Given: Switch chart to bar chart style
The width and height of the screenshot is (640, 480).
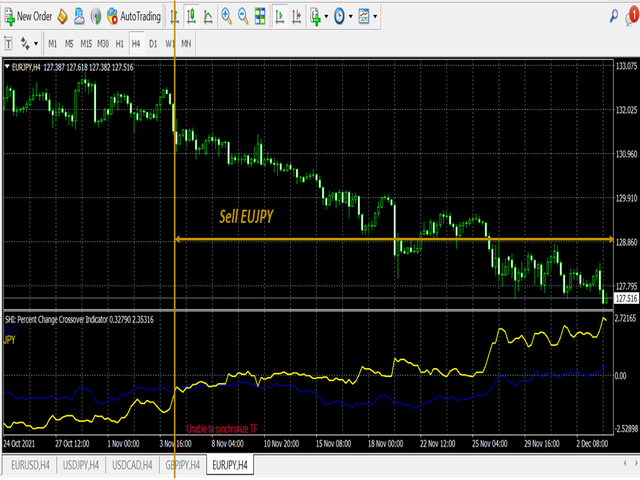Looking at the screenshot, I should (175, 16).
